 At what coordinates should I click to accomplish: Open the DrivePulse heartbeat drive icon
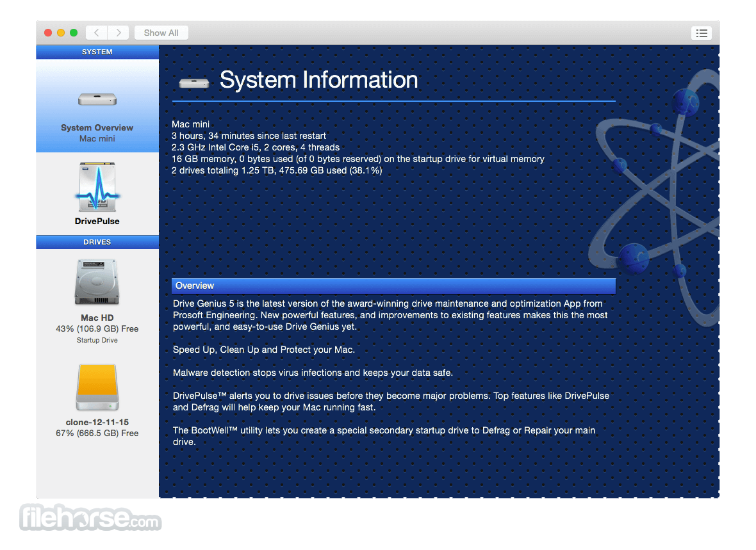click(97, 187)
